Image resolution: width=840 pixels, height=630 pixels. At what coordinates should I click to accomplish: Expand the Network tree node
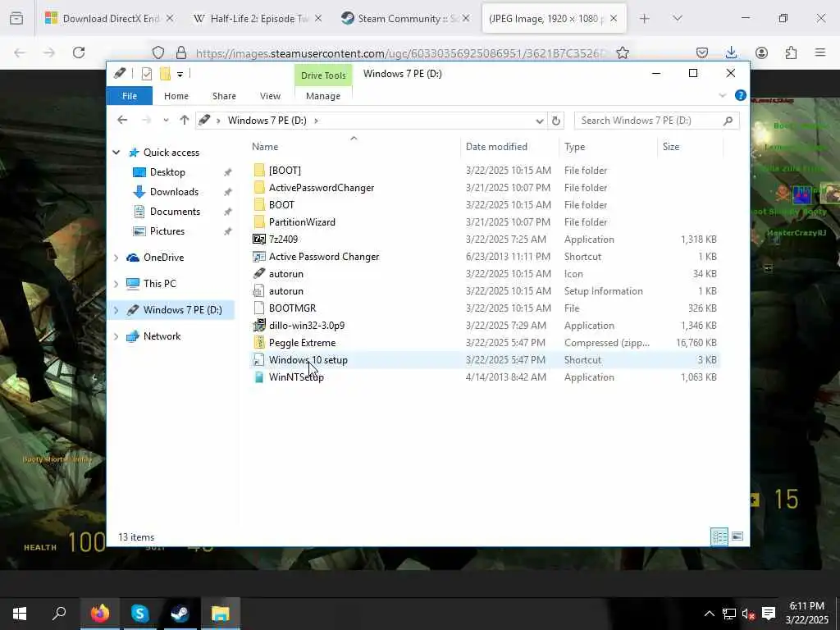tap(116, 336)
